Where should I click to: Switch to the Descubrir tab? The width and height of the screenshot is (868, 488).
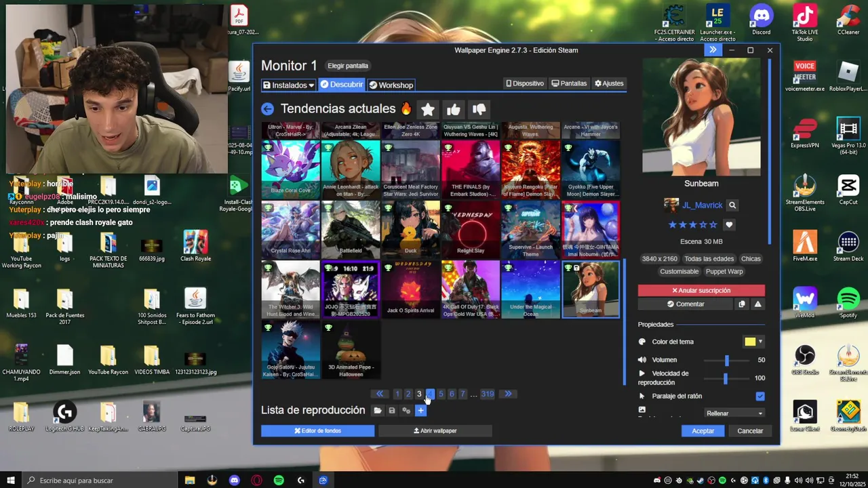click(342, 85)
